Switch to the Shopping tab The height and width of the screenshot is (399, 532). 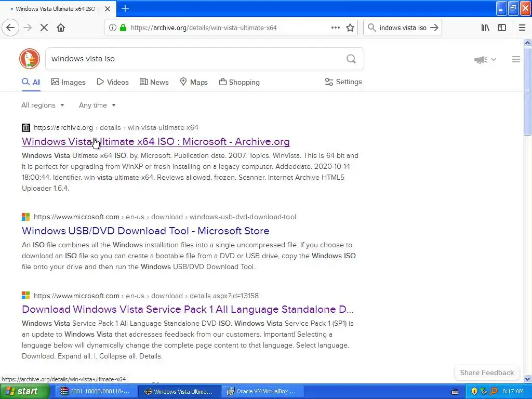tap(239, 82)
